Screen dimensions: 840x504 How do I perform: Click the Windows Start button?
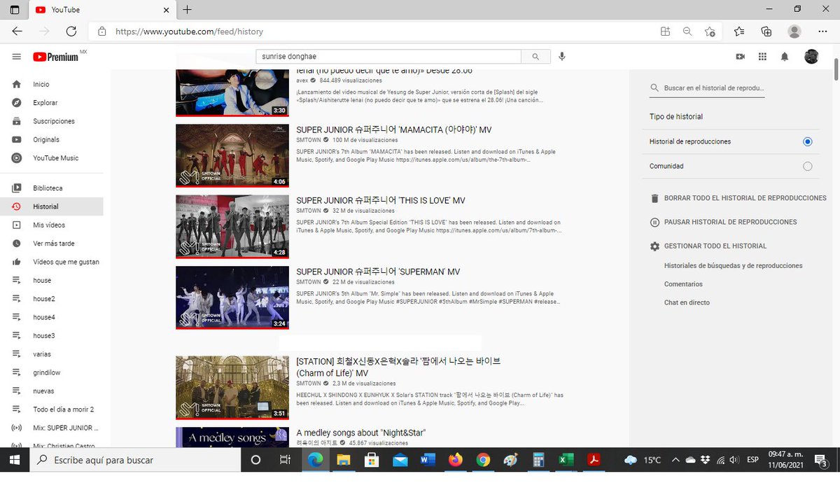[14, 460]
